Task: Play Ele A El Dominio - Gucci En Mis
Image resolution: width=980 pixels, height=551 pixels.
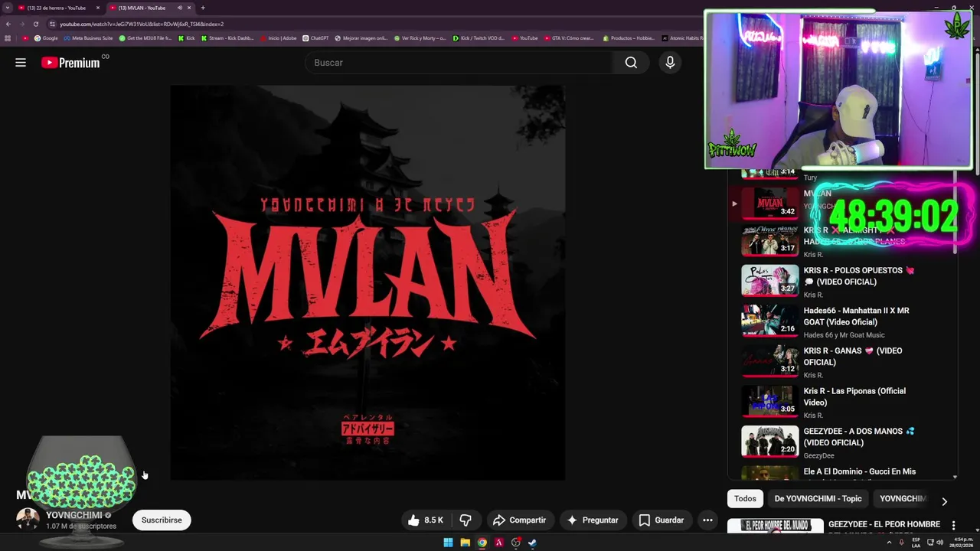Action: pos(841,472)
